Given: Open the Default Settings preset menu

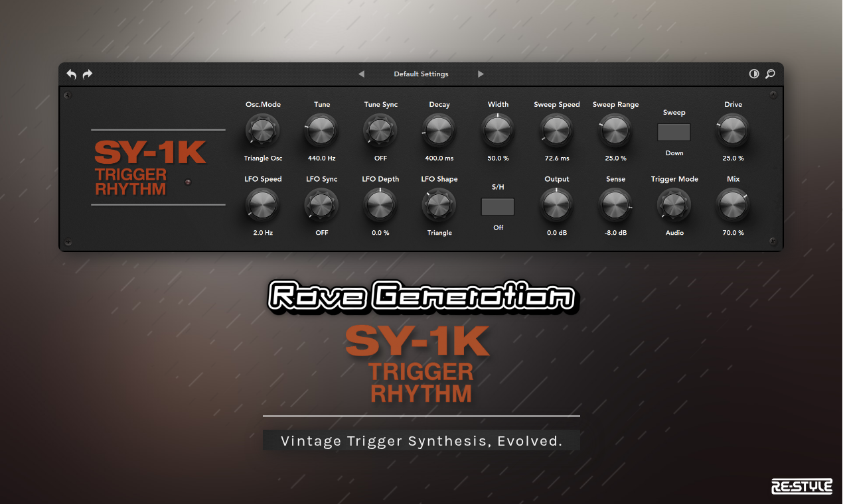Looking at the screenshot, I should click(421, 74).
